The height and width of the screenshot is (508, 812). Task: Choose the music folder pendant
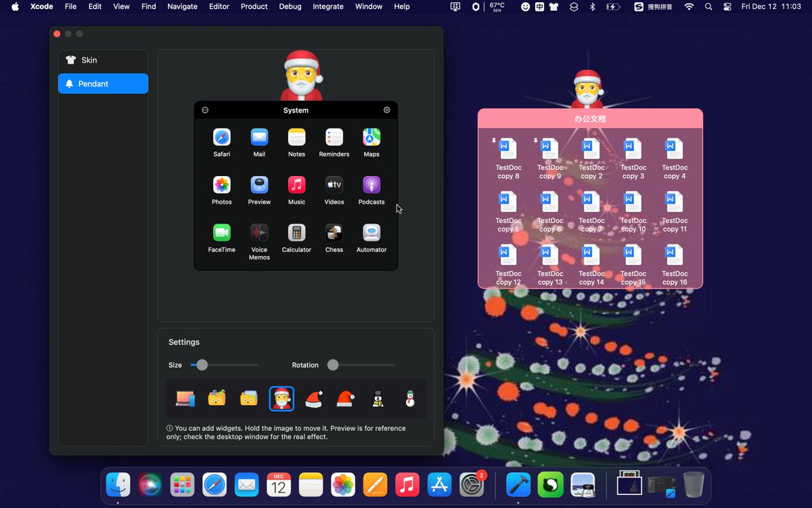(x=217, y=398)
